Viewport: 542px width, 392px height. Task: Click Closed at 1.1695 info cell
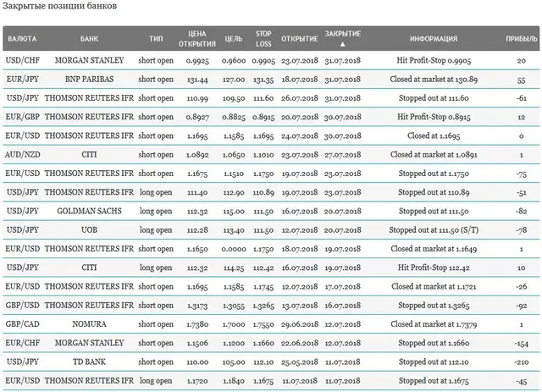[434, 135]
